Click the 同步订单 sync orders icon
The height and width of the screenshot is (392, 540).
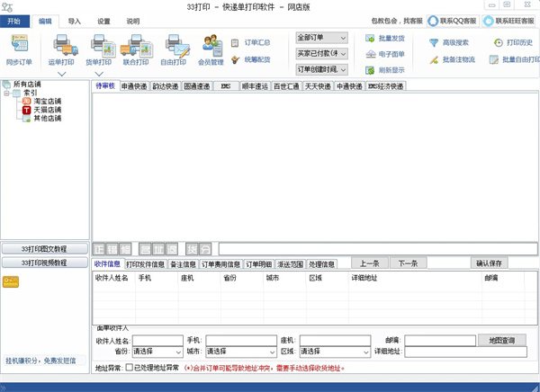click(19, 48)
